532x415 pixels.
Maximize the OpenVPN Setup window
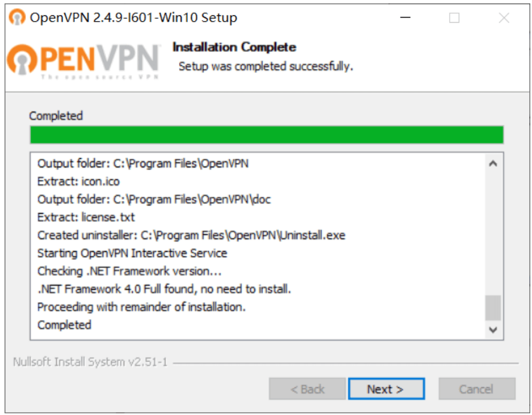tap(454, 17)
